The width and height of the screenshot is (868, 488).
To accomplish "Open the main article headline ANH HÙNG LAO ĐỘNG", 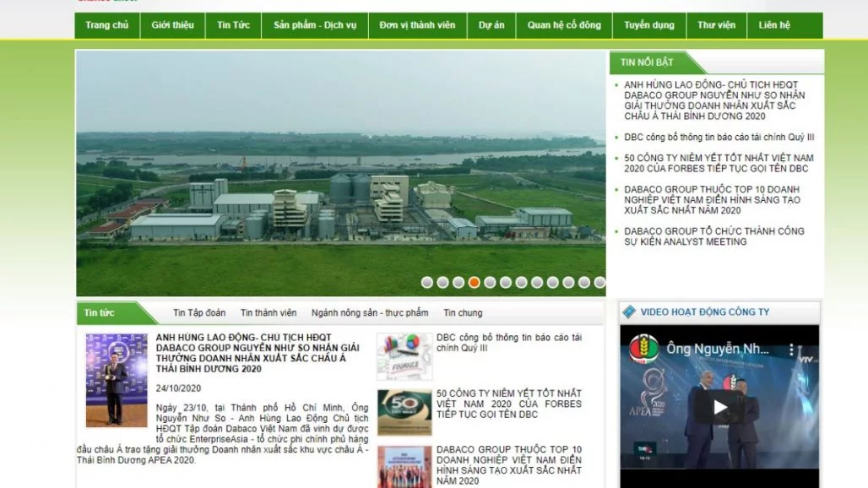I will coord(258,353).
